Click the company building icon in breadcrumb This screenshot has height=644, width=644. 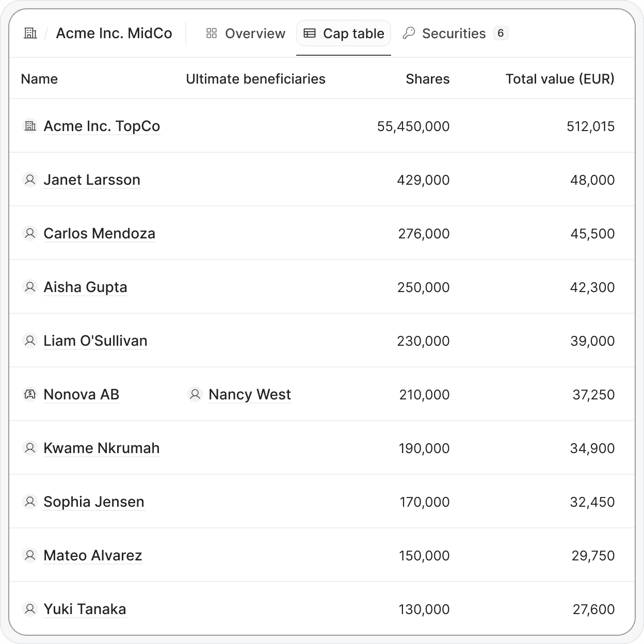(x=30, y=34)
